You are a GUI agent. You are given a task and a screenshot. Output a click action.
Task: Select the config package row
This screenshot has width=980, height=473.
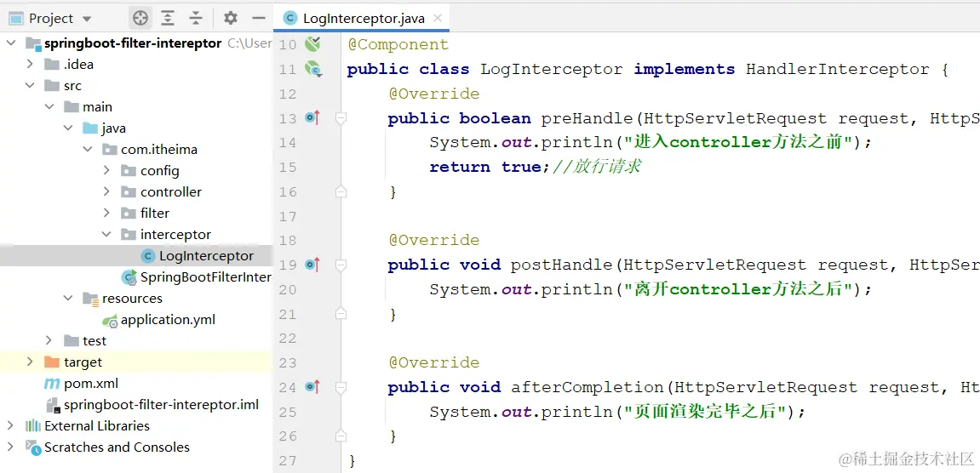(x=136, y=171)
